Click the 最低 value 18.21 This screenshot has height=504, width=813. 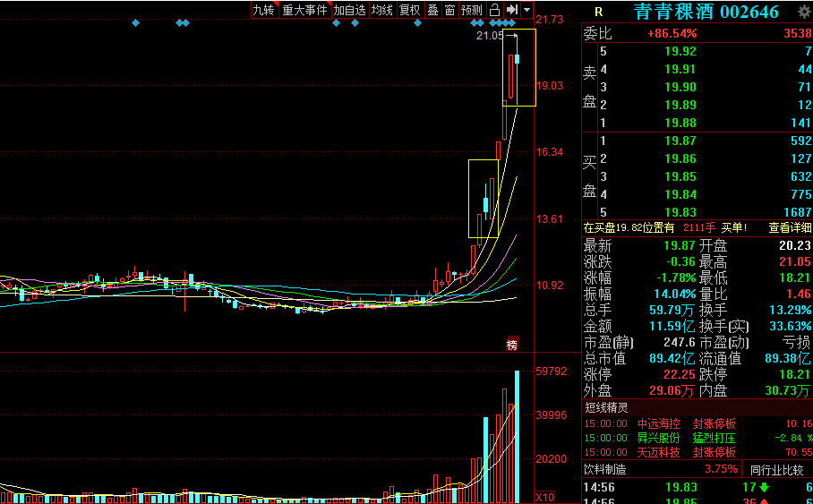pyautogui.click(x=795, y=278)
